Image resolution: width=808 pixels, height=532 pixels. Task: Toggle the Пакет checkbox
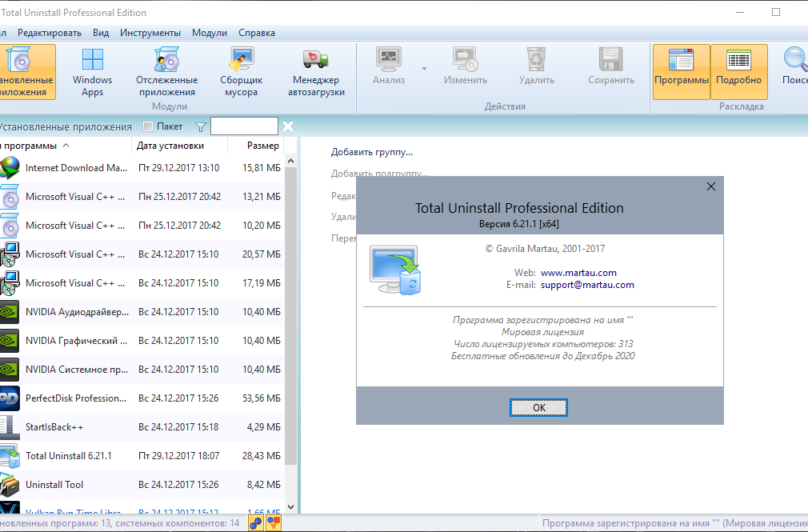[x=148, y=126]
